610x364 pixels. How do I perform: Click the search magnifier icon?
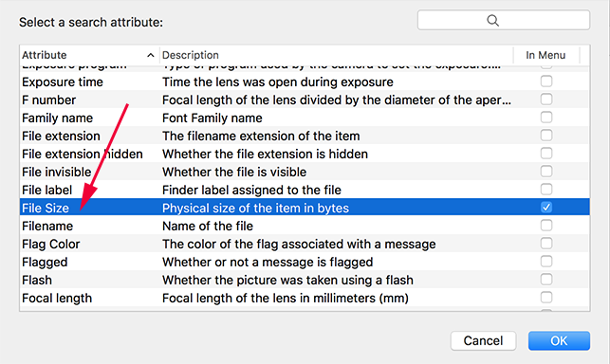pyautogui.click(x=492, y=20)
